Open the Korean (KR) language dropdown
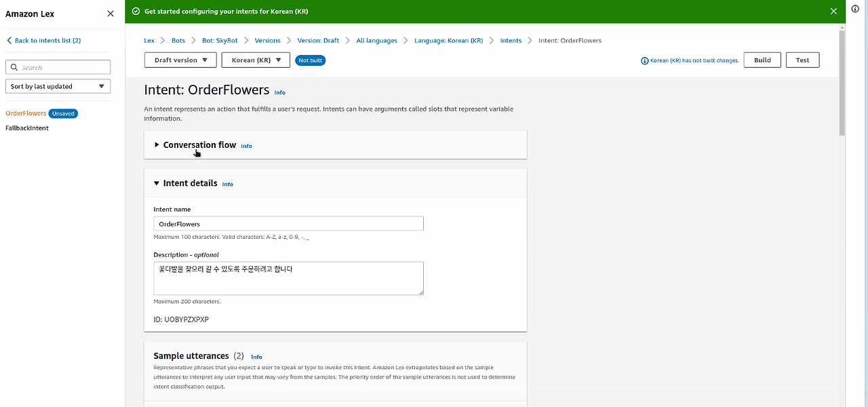The image size is (868, 407). 256,60
